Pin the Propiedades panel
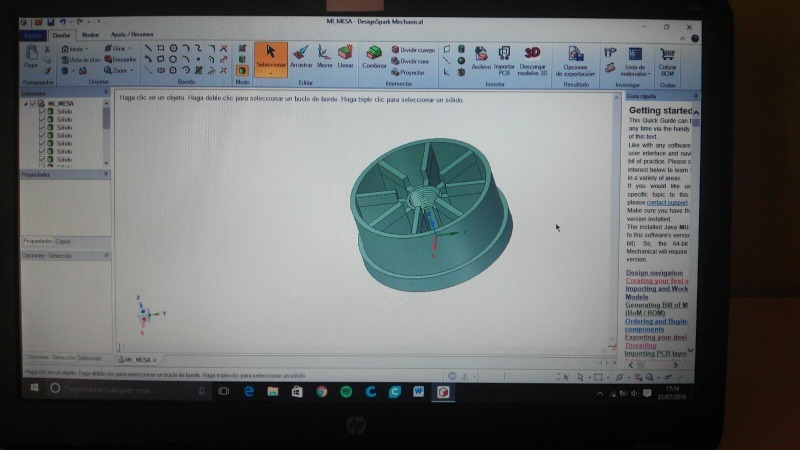The height and width of the screenshot is (450, 800). (x=106, y=174)
